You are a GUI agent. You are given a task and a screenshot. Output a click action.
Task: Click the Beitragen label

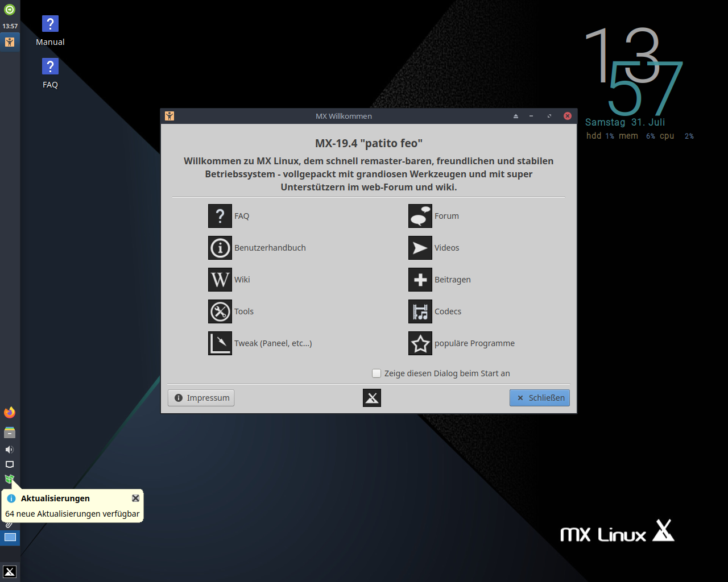pyautogui.click(x=453, y=280)
